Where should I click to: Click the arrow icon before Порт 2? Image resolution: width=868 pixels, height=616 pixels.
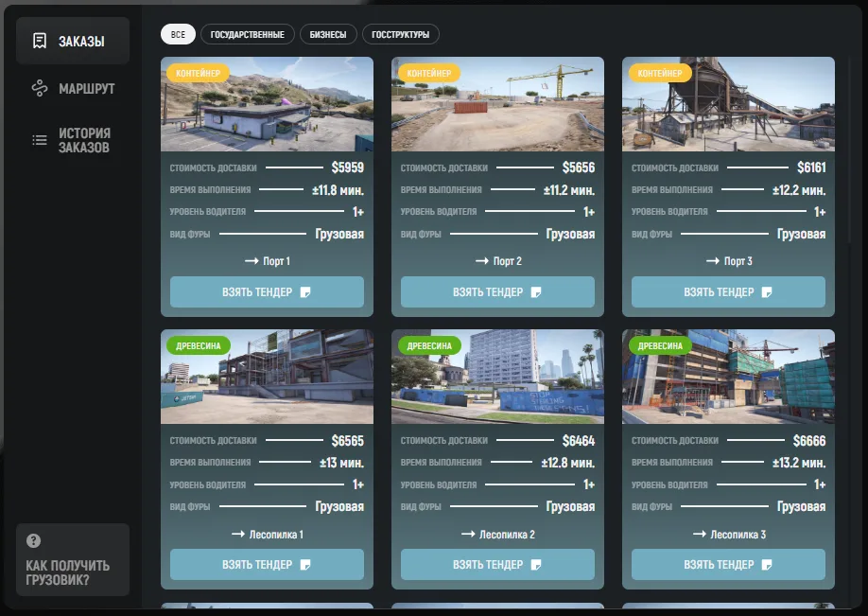[x=482, y=261]
